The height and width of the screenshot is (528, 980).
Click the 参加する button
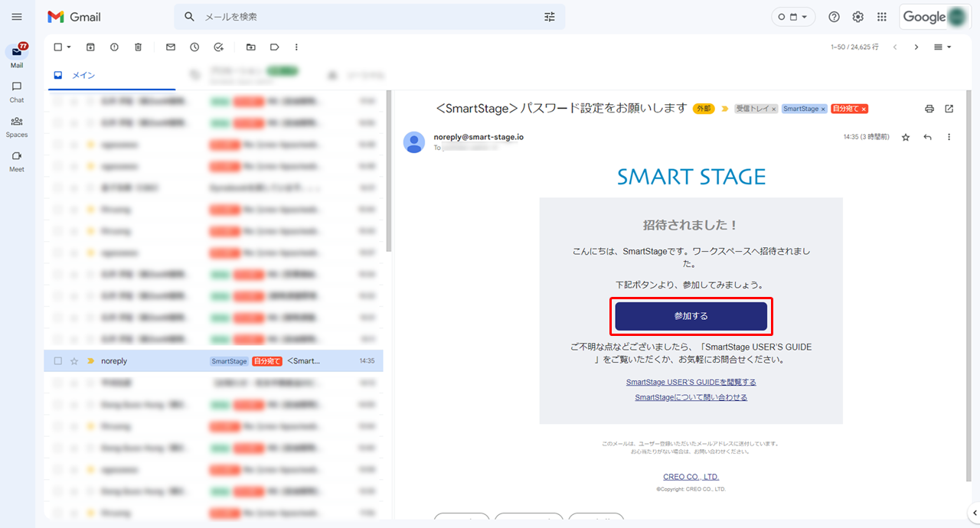[691, 316]
